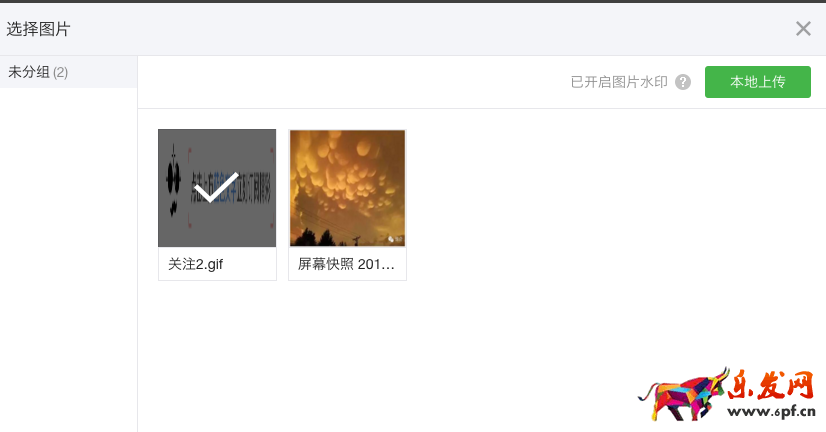This screenshot has height=432, width=826.
Task: Open the www.6pf.cn website link
Action: click(771, 411)
